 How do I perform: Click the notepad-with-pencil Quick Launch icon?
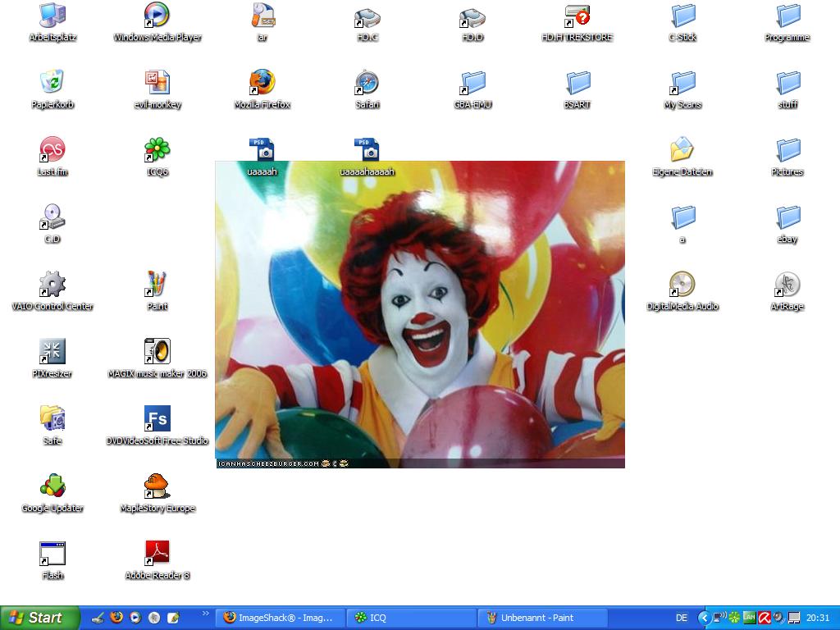(173, 618)
